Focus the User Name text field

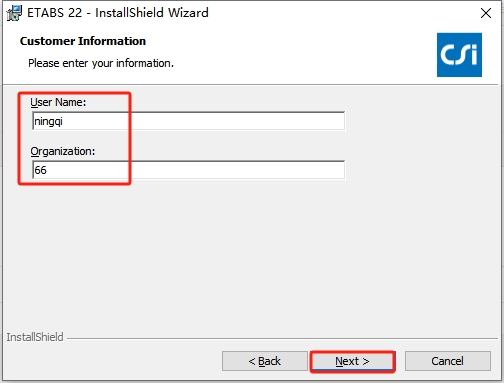pyautogui.click(x=189, y=121)
